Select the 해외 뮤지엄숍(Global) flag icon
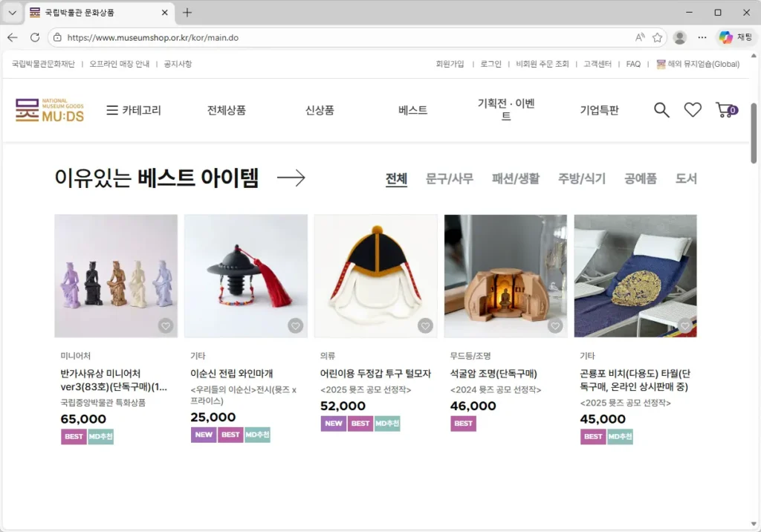 tap(661, 64)
